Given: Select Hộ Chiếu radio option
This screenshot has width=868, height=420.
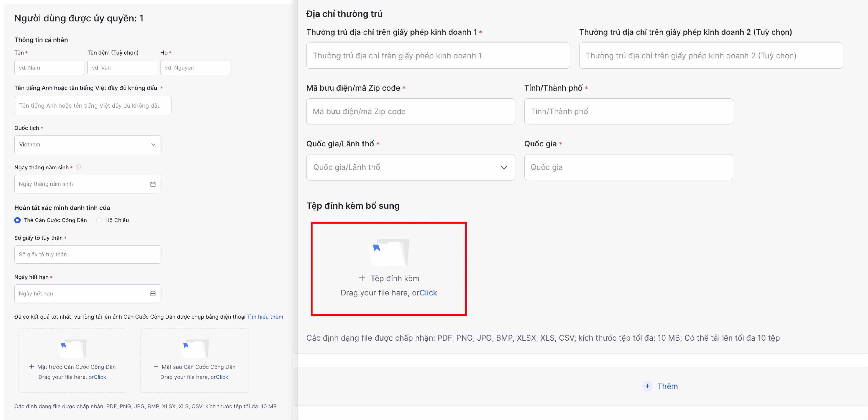Looking at the screenshot, I should click(99, 220).
